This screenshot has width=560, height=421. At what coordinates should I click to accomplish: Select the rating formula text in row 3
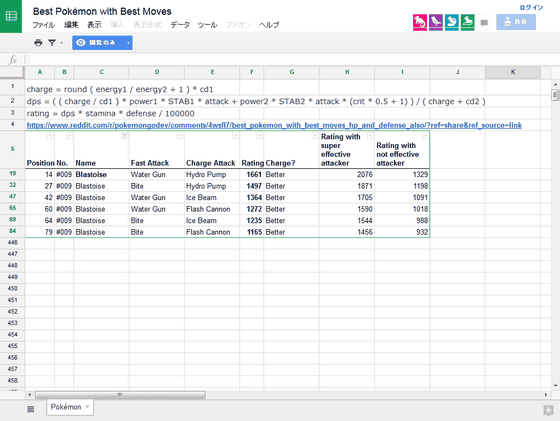coord(110,114)
